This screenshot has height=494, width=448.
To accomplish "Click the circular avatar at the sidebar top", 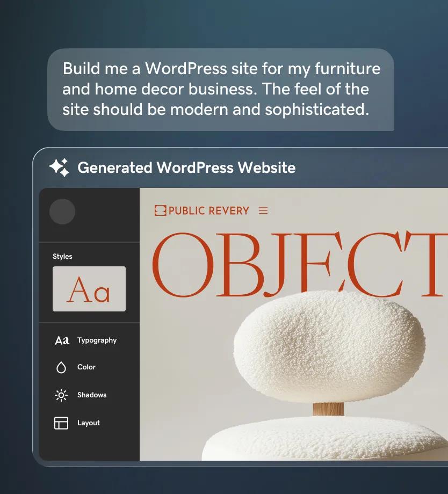I will tap(62, 212).
